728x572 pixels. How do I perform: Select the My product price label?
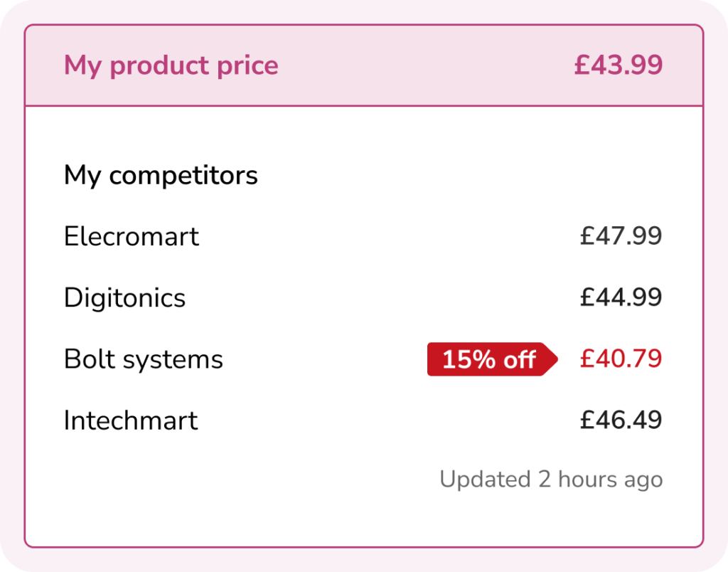[171, 65]
